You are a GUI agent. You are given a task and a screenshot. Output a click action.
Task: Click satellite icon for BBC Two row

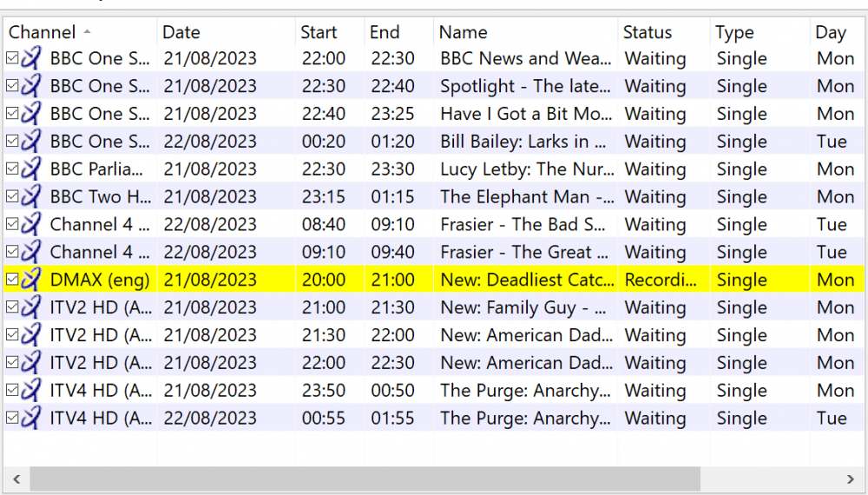31,196
